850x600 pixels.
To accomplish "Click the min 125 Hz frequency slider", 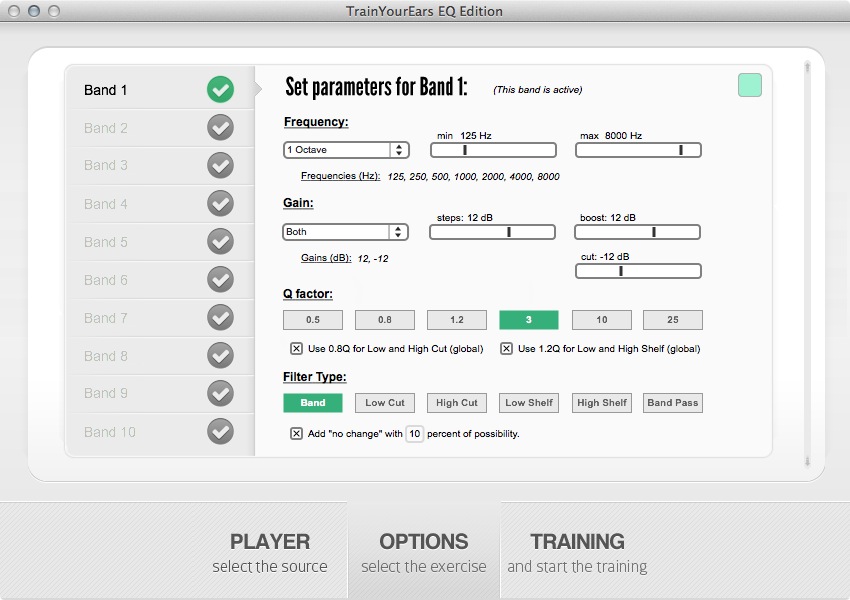I will 493,150.
